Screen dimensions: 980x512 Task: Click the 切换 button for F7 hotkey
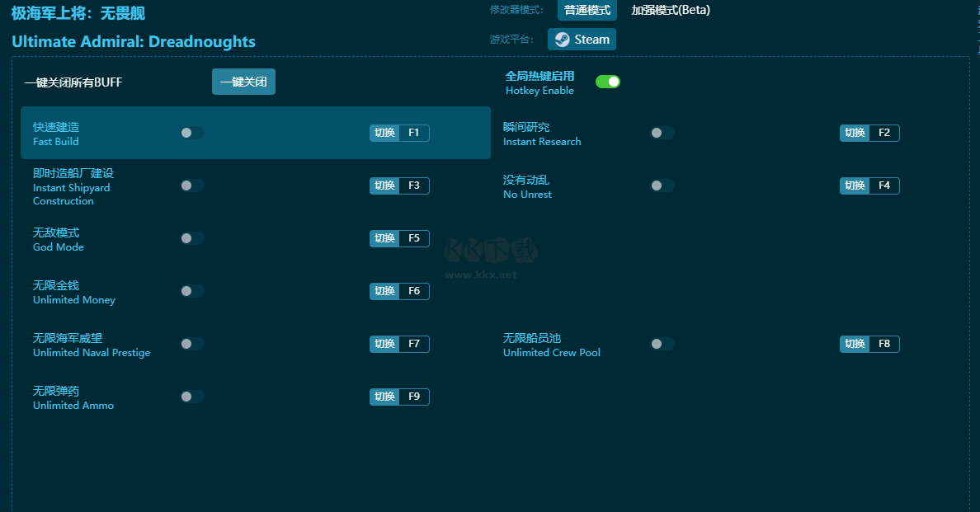384,344
